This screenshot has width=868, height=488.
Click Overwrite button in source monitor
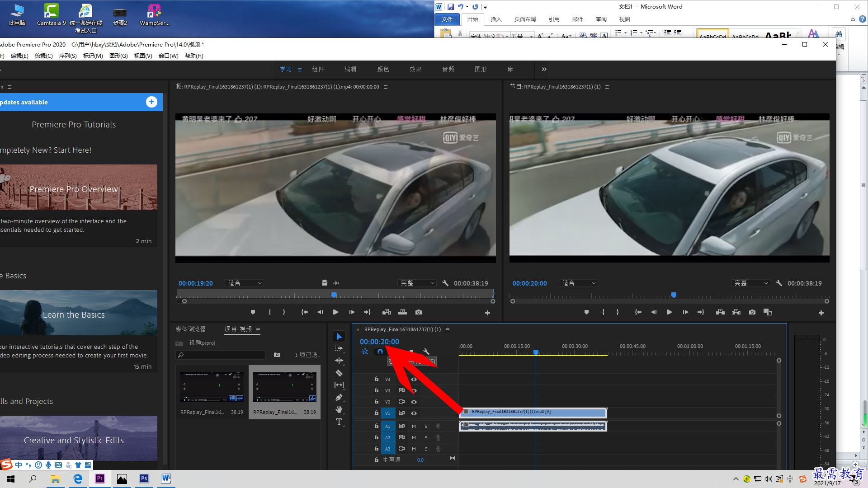(x=402, y=312)
